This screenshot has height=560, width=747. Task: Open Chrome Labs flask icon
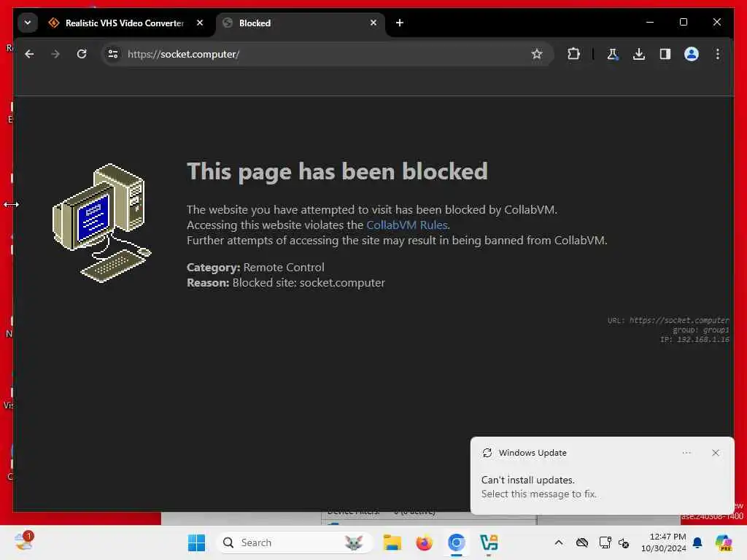[x=613, y=54]
